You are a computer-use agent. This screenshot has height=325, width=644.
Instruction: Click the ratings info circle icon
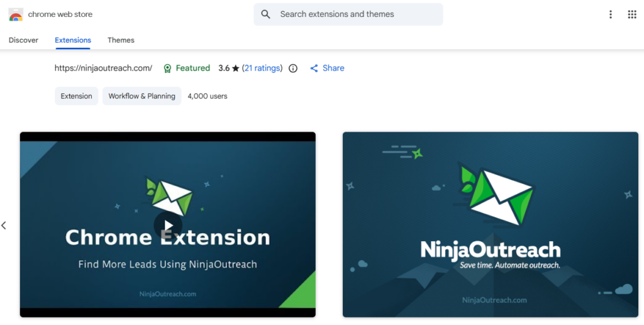click(x=293, y=68)
